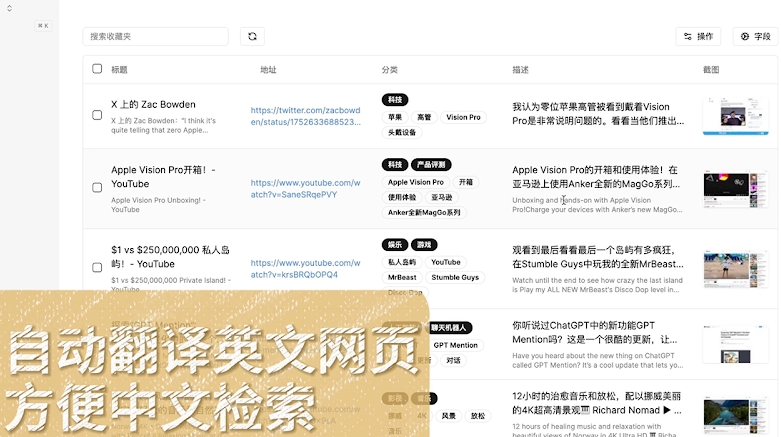Click the 私人岛屿 tag
The image size is (781, 437).
point(402,262)
